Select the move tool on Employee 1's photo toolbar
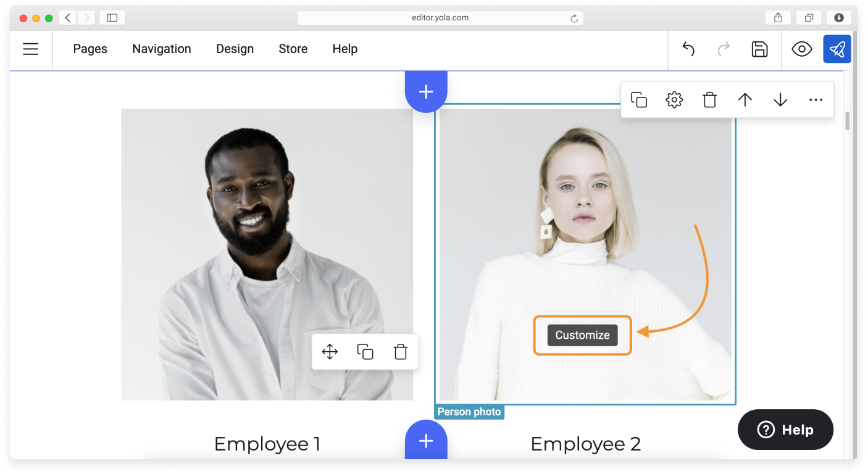The image size is (868, 474). coord(330,351)
